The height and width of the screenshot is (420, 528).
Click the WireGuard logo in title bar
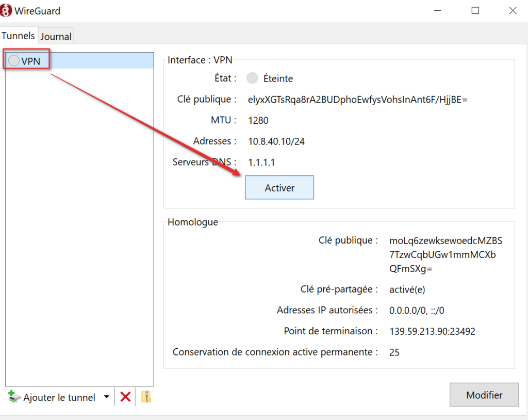point(7,10)
